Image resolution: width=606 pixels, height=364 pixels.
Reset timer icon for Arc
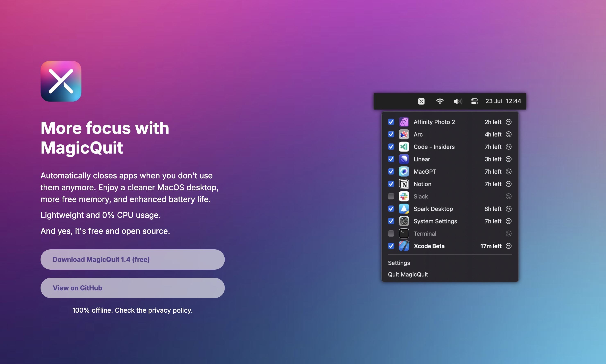click(509, 135)
